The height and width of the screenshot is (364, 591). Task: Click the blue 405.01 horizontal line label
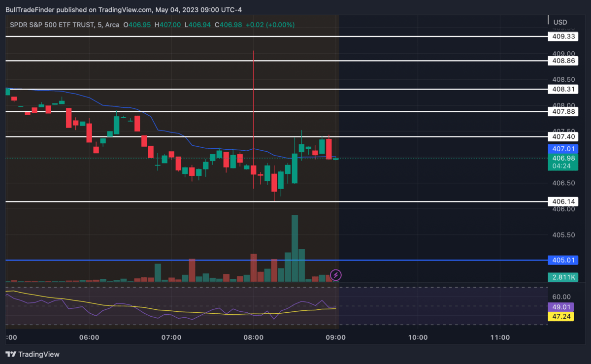[x=563, y=260]
